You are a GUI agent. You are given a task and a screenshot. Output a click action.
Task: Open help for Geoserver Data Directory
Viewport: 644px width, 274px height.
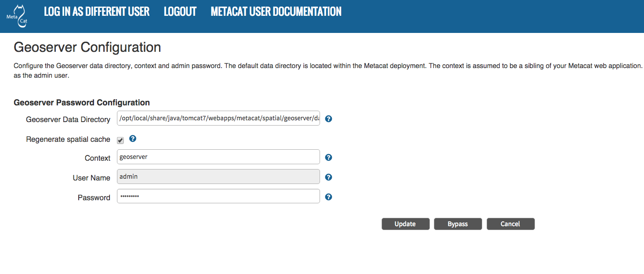pyautogui.click(x=328, y=119)
